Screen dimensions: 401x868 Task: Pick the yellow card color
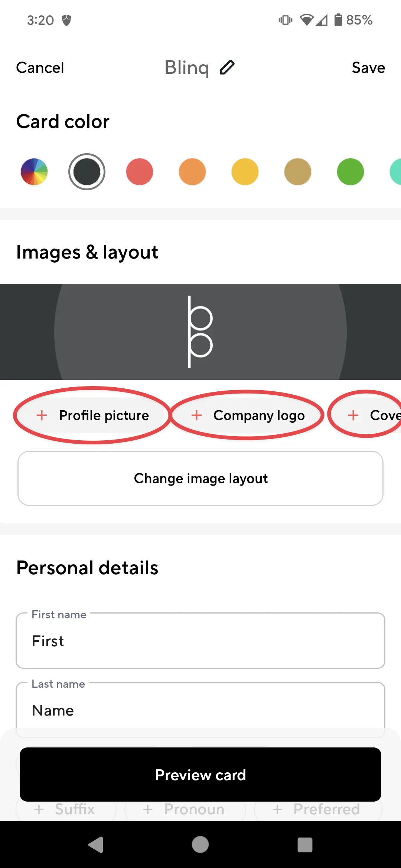(245, 172)
